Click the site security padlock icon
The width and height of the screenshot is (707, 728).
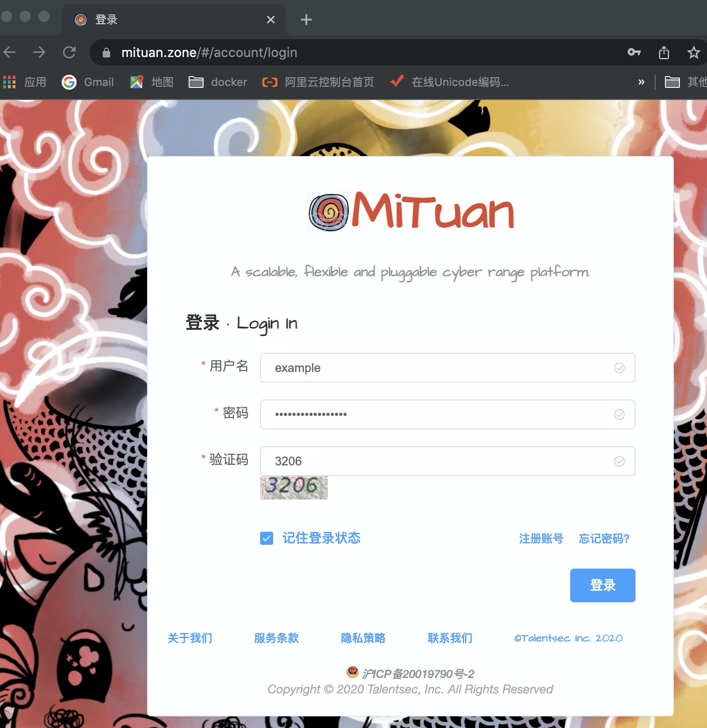(106, 52)
